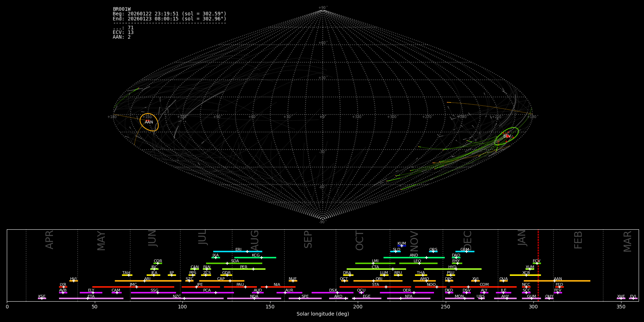This screenshot has height=322, width=644.
Task: Click the NTA shower label
Action: tap(409, 297)
